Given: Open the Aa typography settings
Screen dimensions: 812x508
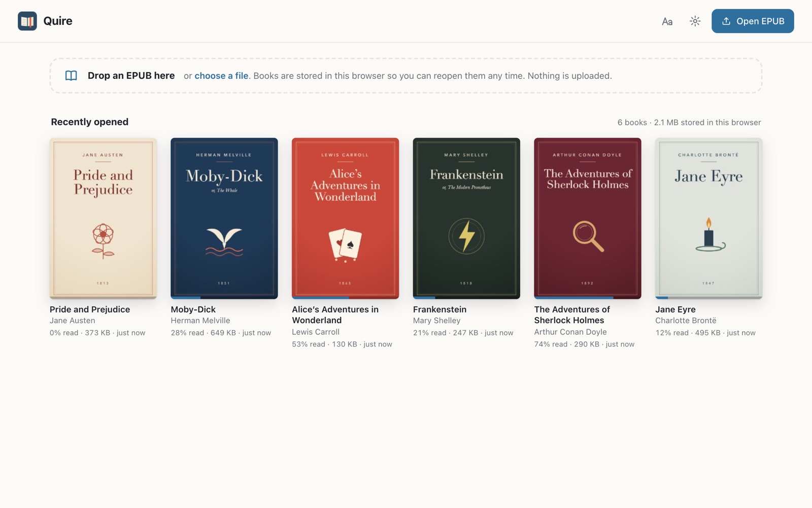Looking at the screenshot, I should click(x=667, y=21).
